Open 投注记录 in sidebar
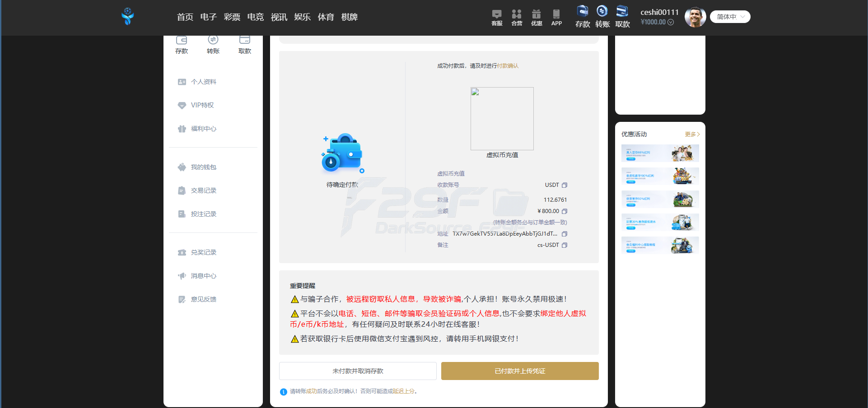The image size is (868, 408). click(197, 214)
